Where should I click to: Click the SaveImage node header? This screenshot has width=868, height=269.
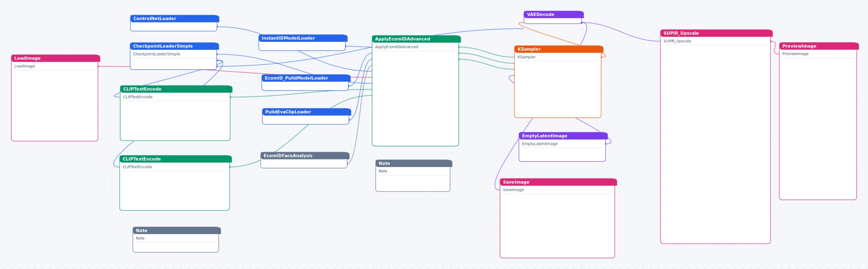pyautogui.click(x=558, y=182)
